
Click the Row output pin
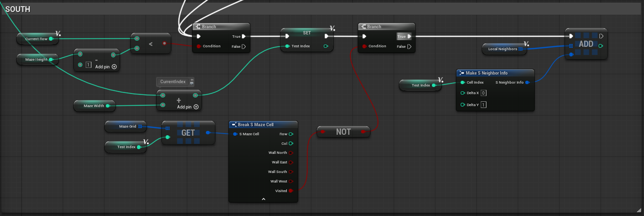point(291,134)
